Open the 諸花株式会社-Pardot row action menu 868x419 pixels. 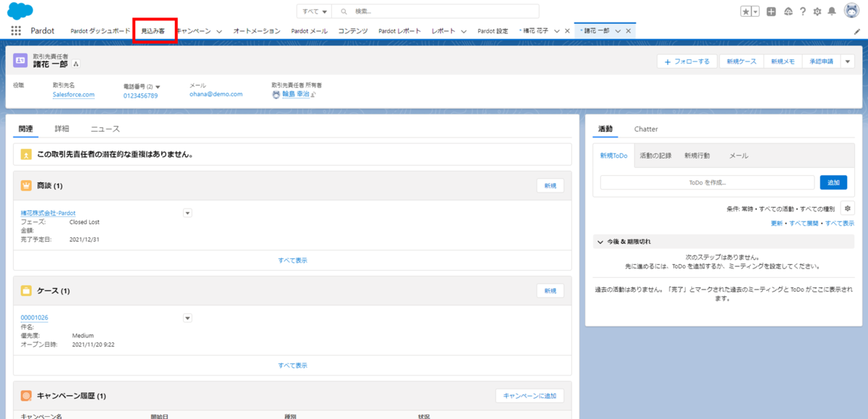point(187,213)
